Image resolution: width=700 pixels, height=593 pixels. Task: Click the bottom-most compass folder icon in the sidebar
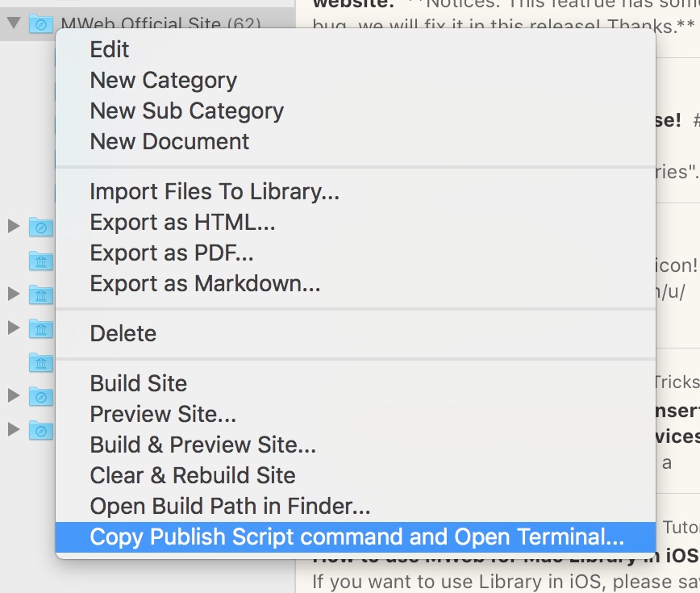(x=40, y=430)
